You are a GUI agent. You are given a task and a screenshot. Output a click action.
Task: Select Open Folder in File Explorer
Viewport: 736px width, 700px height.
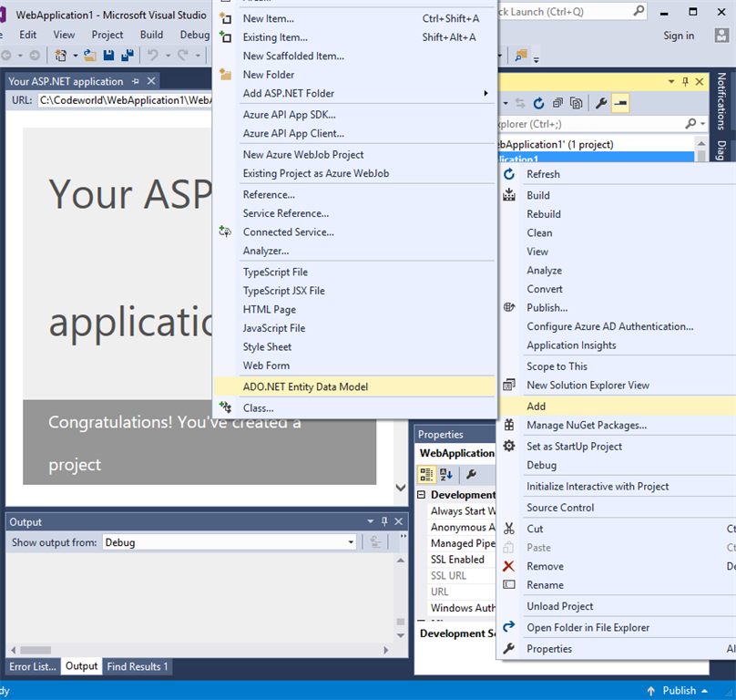click(x=617, y=628)
